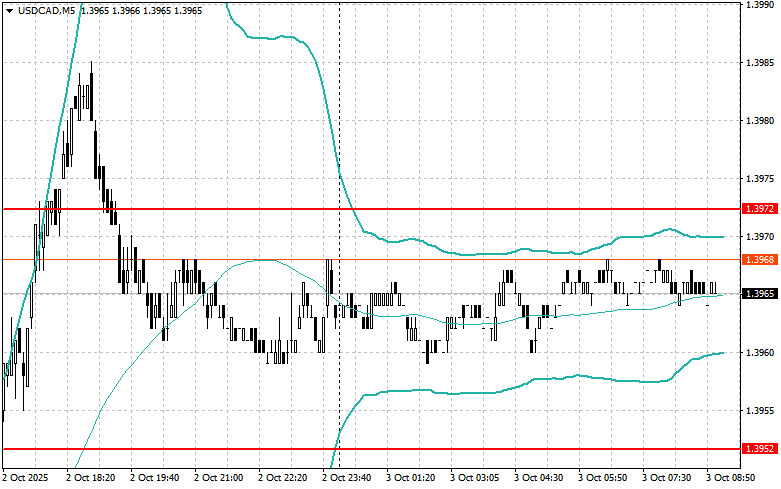The width and height of the screenshot is (781, 489).
Task: Click the 1.3980 price axis value
Action: point(760,121)
